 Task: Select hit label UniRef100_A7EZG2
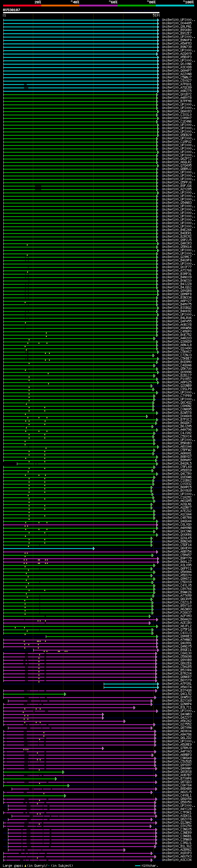[177, 511]
